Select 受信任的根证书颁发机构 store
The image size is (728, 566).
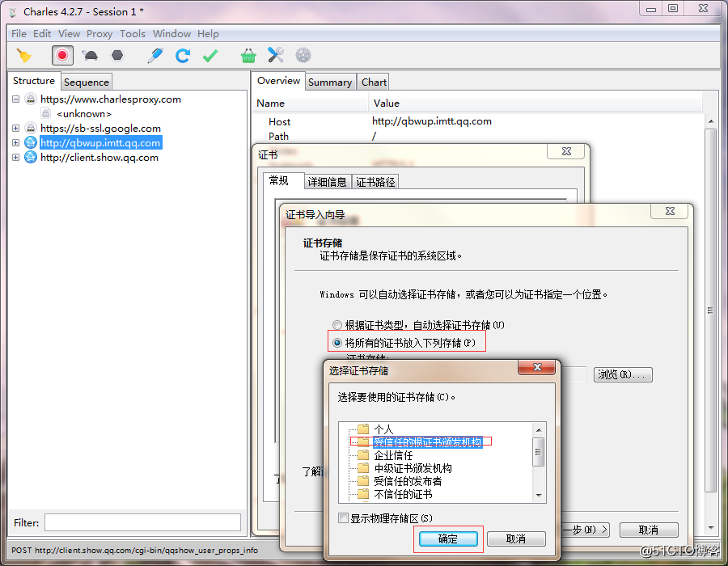[x=427, y=441]
